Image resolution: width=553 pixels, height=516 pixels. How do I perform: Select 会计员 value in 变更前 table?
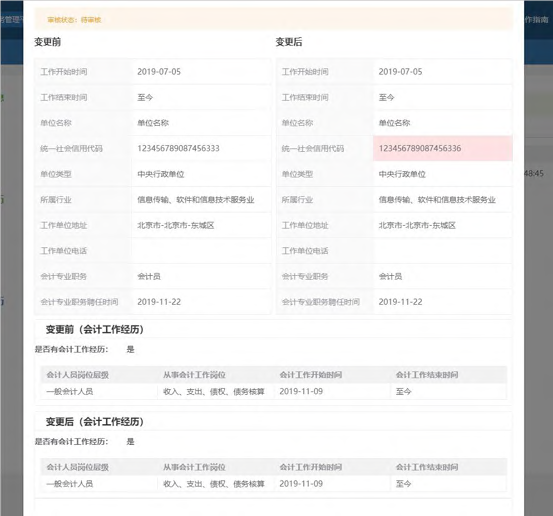[149, 276]
